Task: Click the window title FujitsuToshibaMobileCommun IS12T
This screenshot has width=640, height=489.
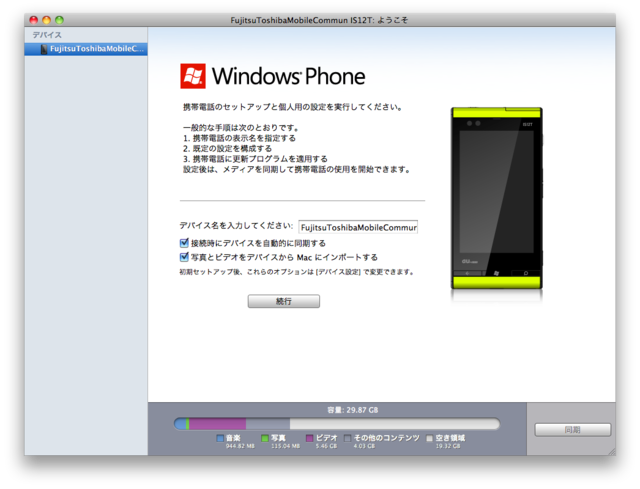Action: tap(319, 20)
